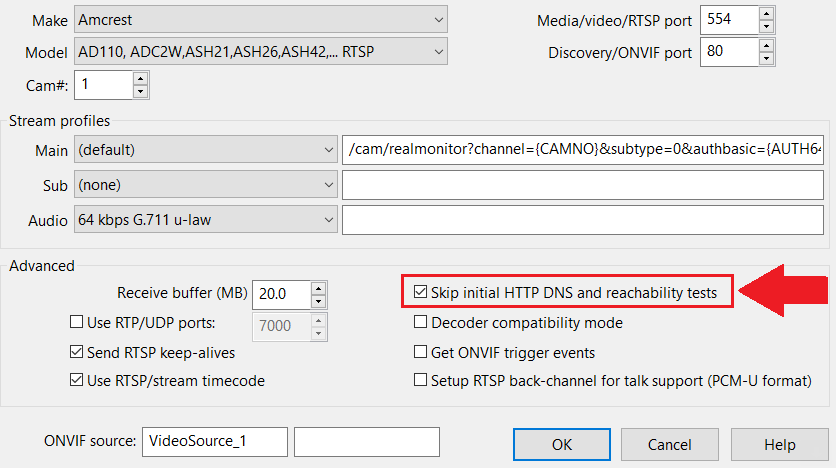This screenshot has height=468, width=836.
Task: Click the empty Sub stream path field
Action: [583, 185]
